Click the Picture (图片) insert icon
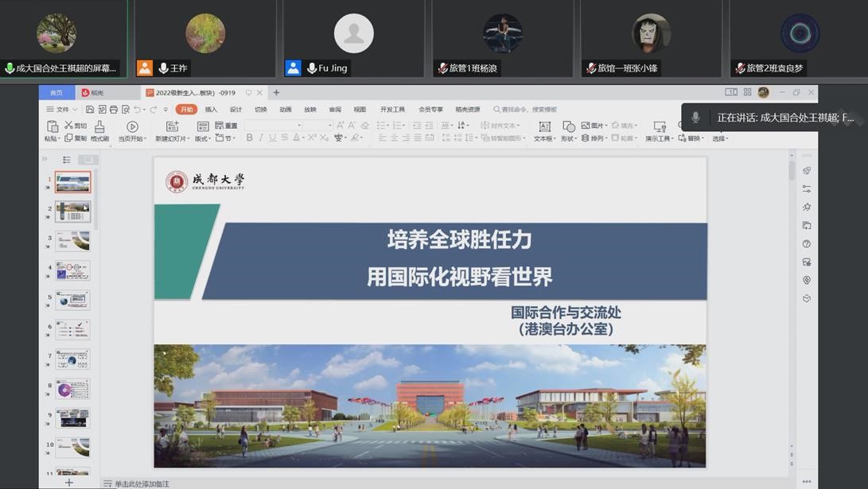Viewport: 868px width, 489px height. (586, 126)
